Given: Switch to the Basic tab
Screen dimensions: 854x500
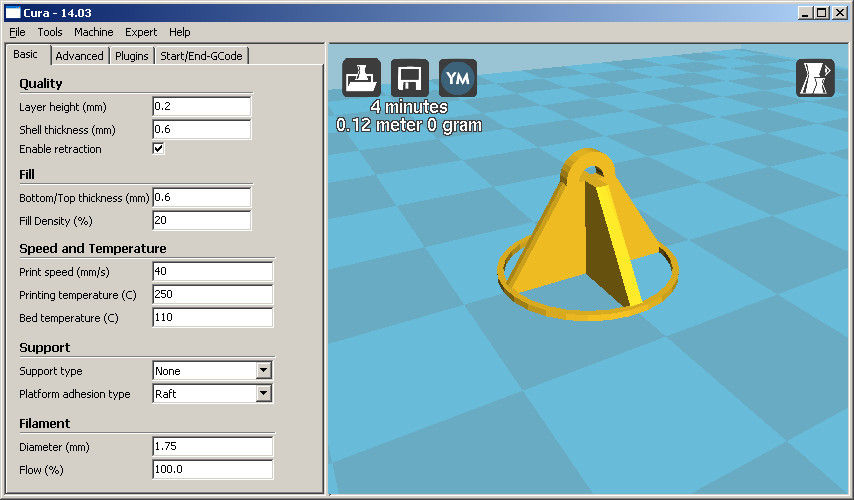Looking at the screenshot, I should point(26,54).
